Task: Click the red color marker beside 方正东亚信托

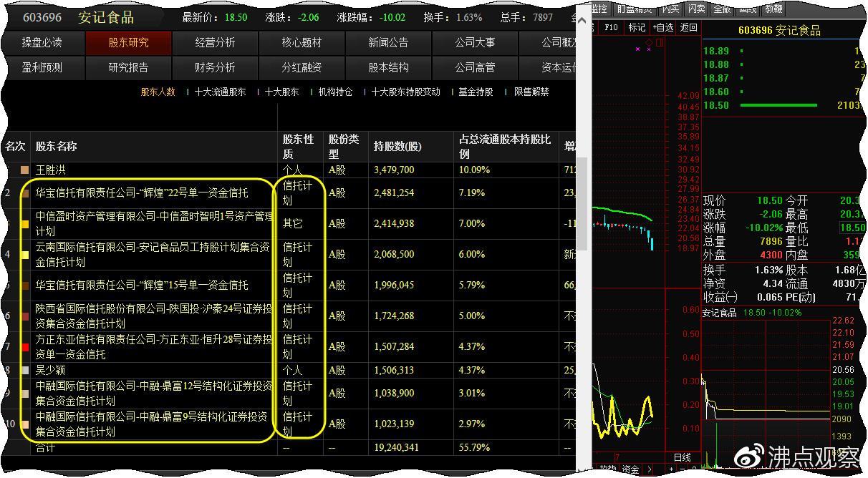Action: (x=25, y=347)
